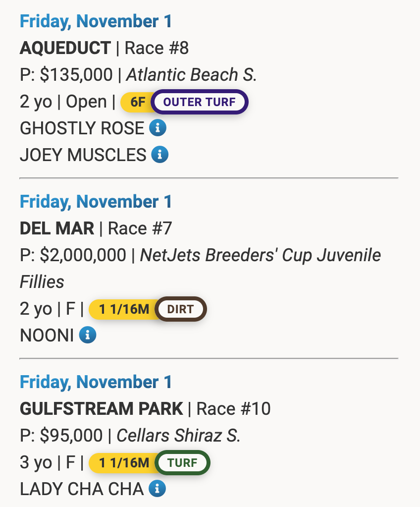
Task: Show info for NOONI via its icon
Action: (x=88, y=336)
